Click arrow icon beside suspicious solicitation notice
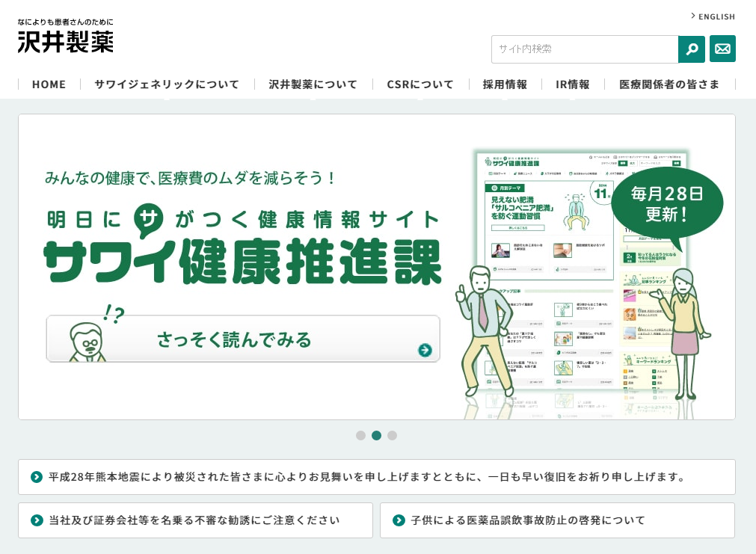 [x=37, y=520]
